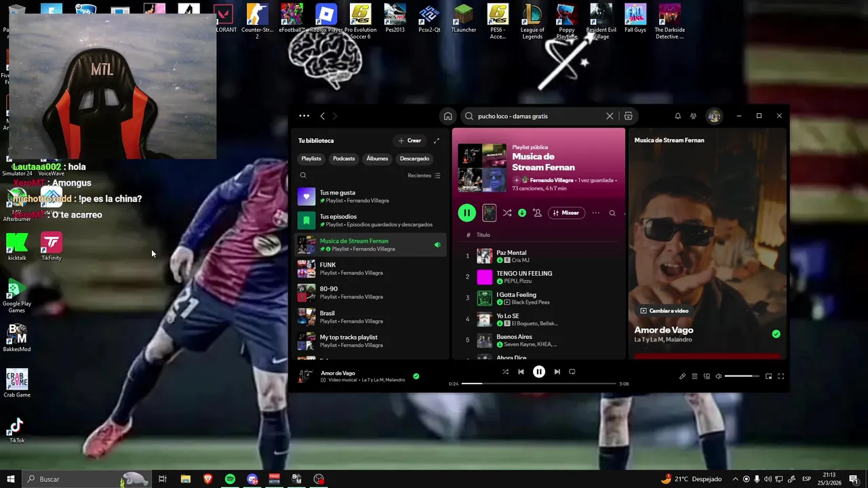Adjust the Spotify volume slider

(742, 376)
